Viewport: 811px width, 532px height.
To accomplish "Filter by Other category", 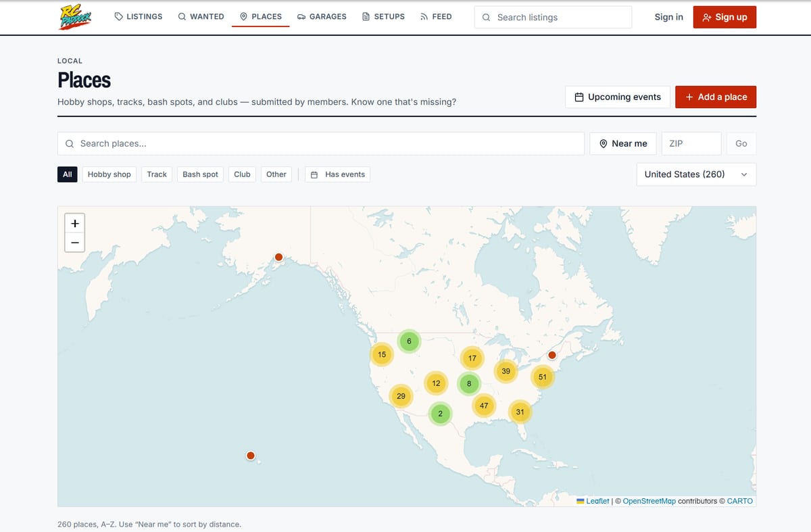I will point(276,174).
